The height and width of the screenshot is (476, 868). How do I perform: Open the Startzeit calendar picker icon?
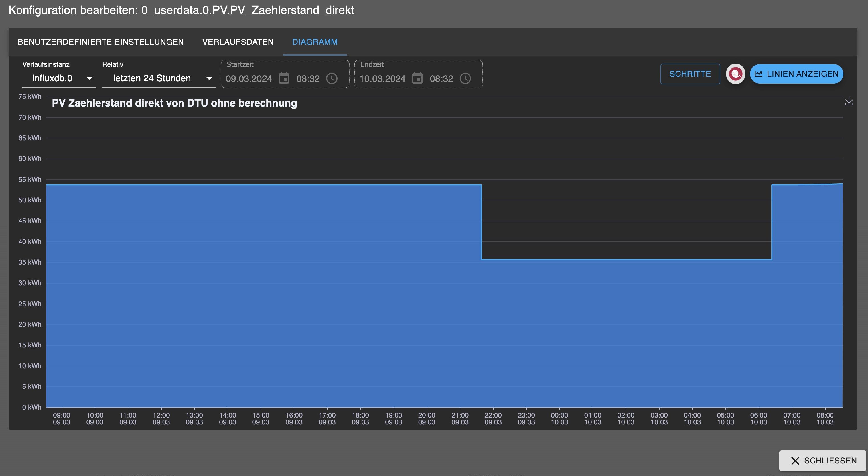(x=284, y=78)
